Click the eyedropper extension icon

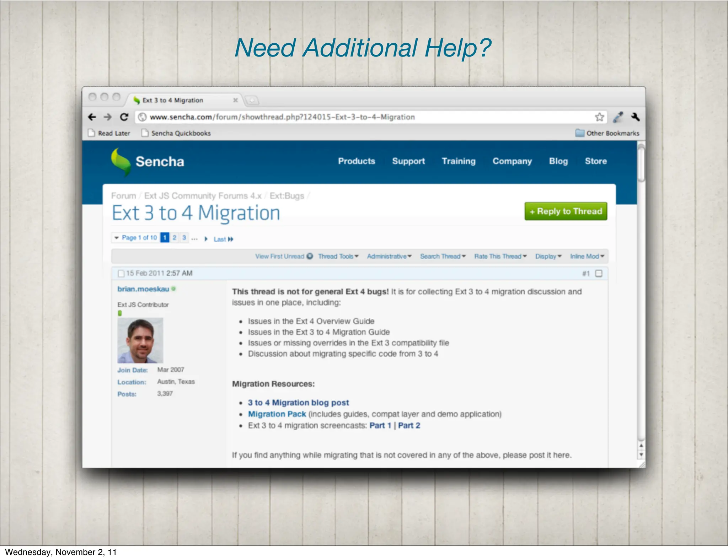coord(618,117)
